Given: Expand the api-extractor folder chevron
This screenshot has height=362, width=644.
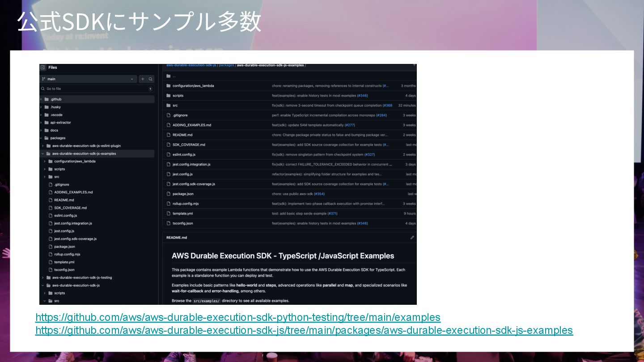Looking at the screenshot, I should 41,122.
